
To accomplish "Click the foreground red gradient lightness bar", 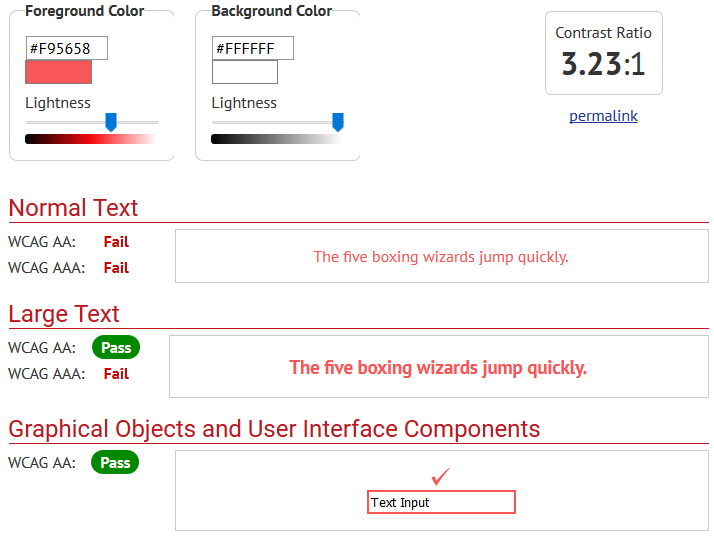I will [x=91, y=139].
